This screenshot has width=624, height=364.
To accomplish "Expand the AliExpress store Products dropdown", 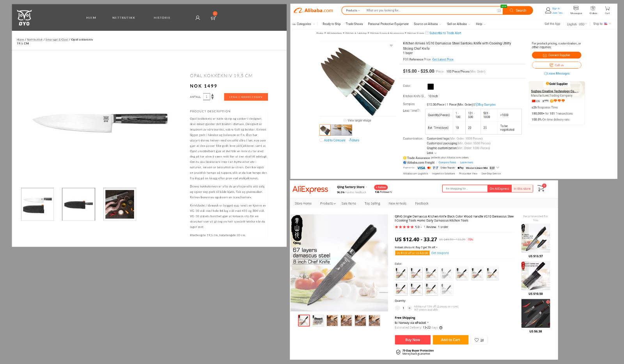I will [x=328, y=203].
